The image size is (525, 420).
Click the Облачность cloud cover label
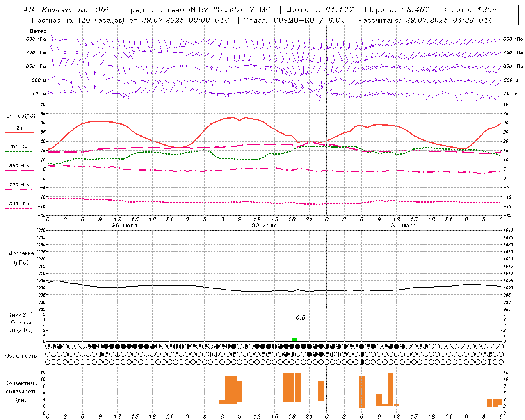[21, 356]
